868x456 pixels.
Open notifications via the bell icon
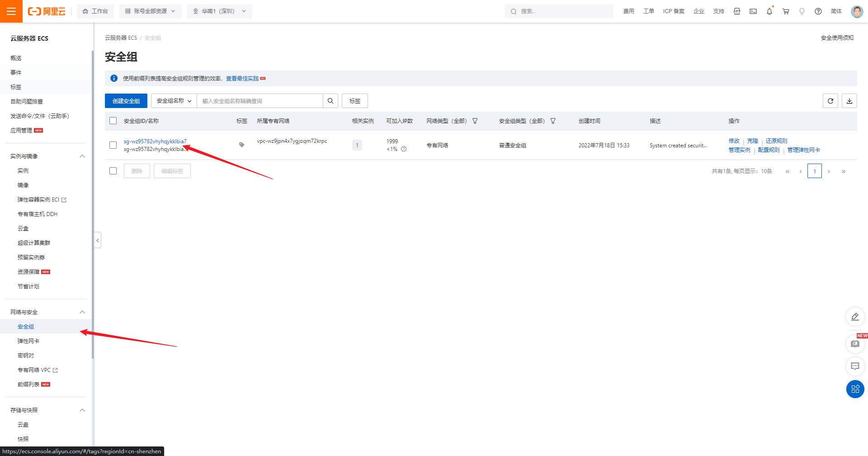[769, 11]
